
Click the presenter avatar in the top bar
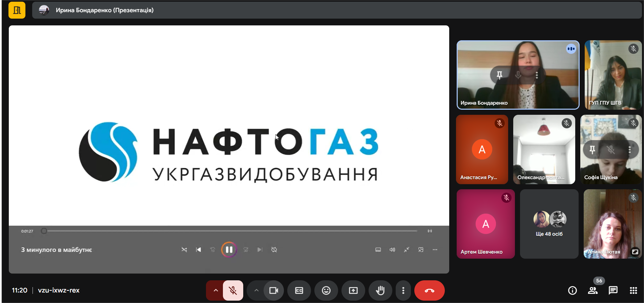pyautogui.click(x=44, y=10)
